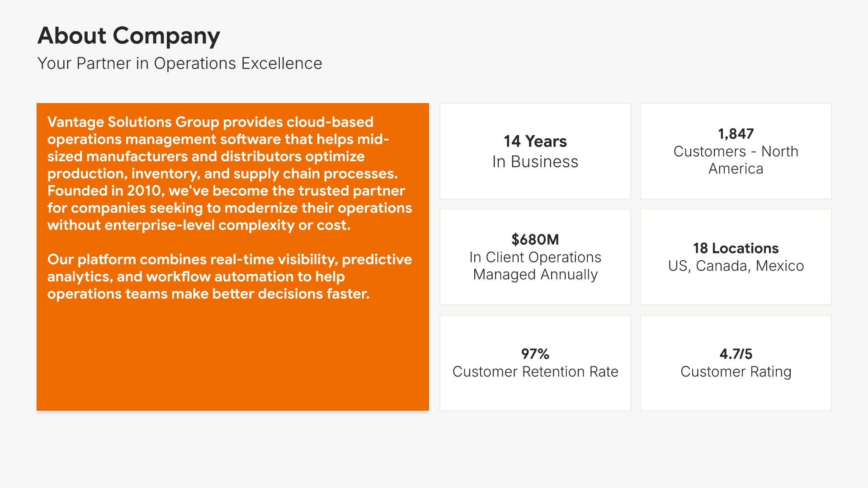
Task: Select the "1,847" customer count
Action: click(x=736, y=134)
